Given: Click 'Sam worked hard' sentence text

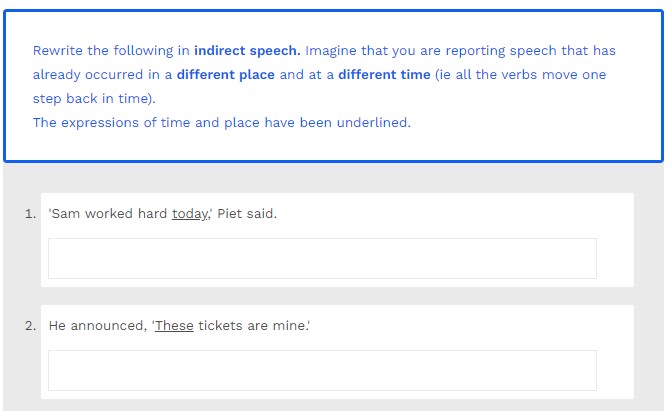Looking at the screenshot, I should 110,214.
